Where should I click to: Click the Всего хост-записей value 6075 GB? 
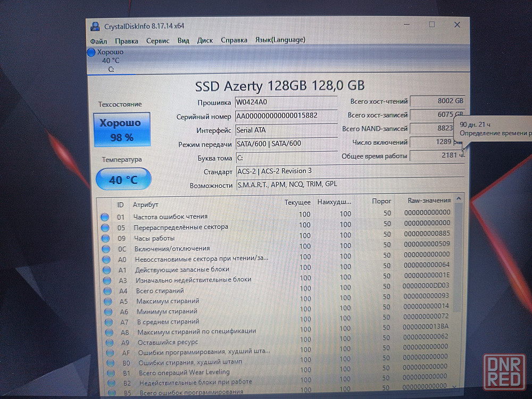pos(437,115)
